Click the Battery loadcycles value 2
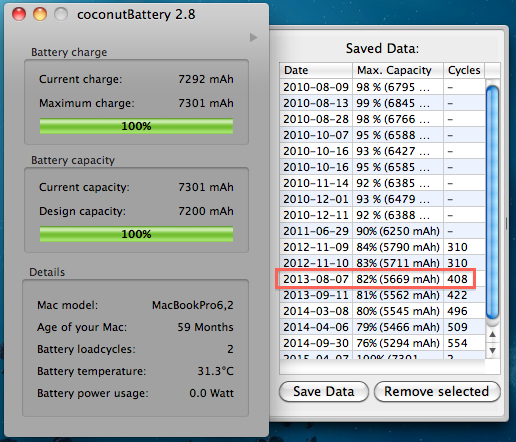Viewport: 516px width, 442px height. click(230, 349)
